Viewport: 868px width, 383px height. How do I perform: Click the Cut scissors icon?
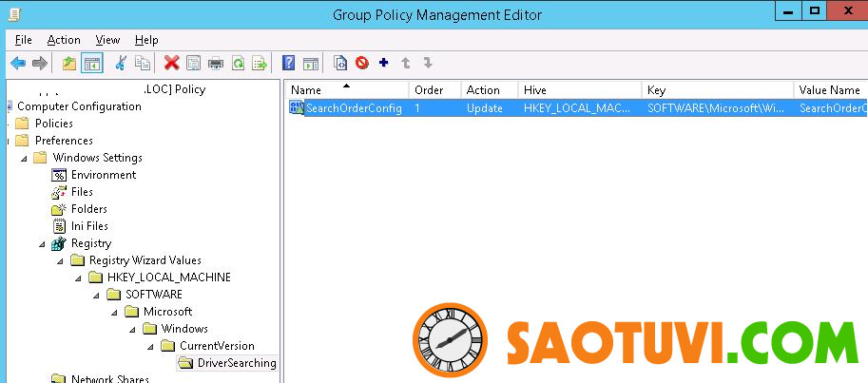(120, 64)
